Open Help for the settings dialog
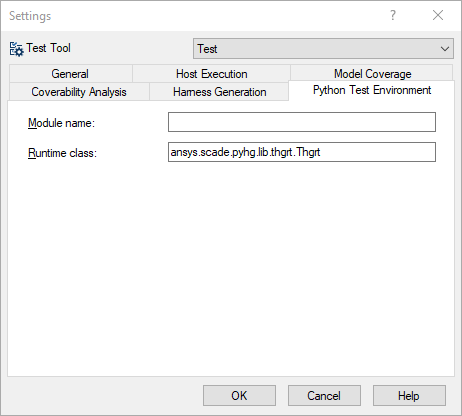Viewport: 462px width, 416px height. tap(409, 396)
